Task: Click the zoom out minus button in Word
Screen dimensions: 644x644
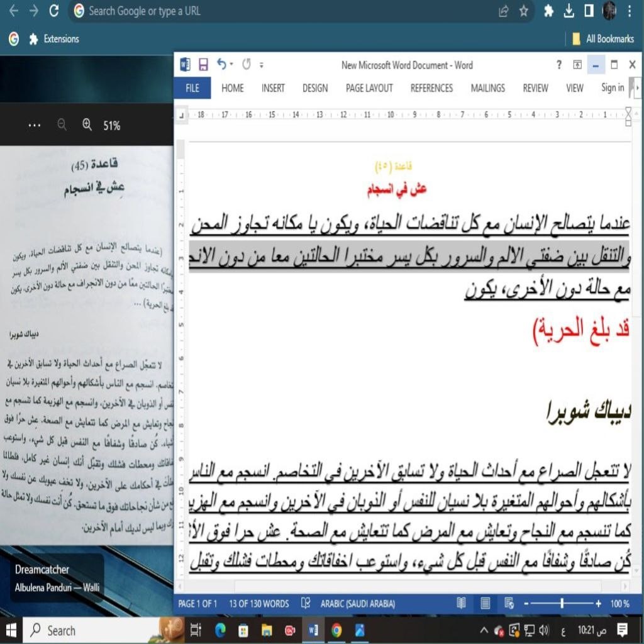Action: pos(526,603)
